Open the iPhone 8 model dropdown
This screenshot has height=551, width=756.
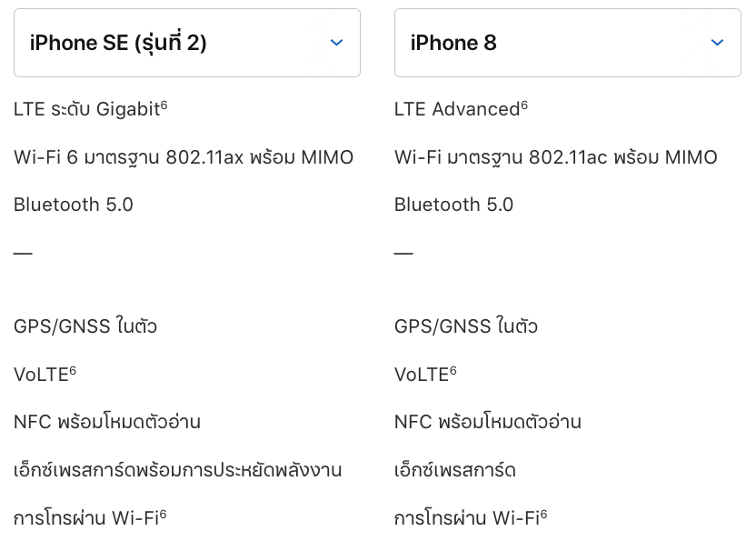coord(567,43)
